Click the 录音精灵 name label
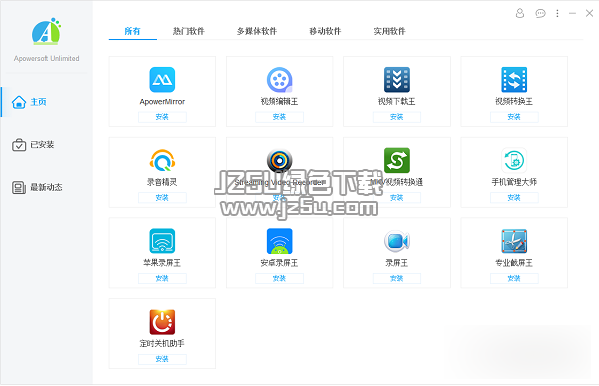The width and height of the screenshot is (599, 386). tap(162, 182)
